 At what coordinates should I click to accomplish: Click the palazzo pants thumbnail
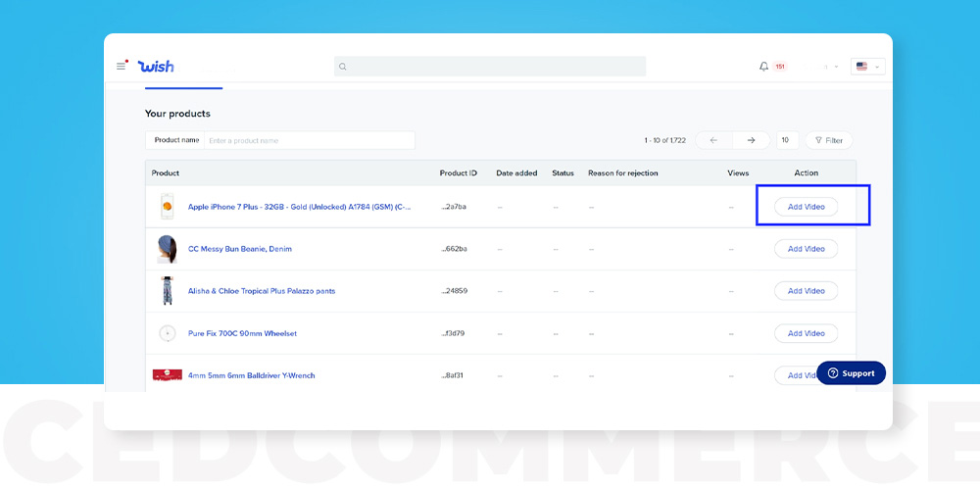click(x=167, y=291)
